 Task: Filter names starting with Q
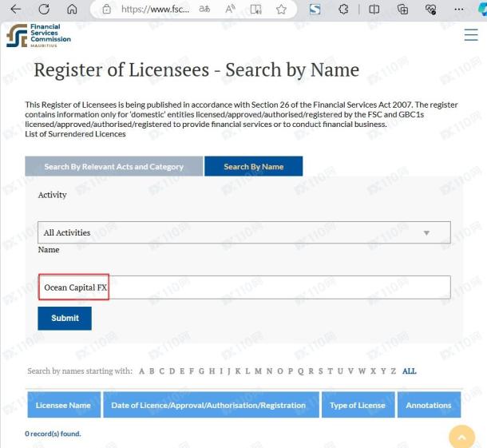[301, 371]
